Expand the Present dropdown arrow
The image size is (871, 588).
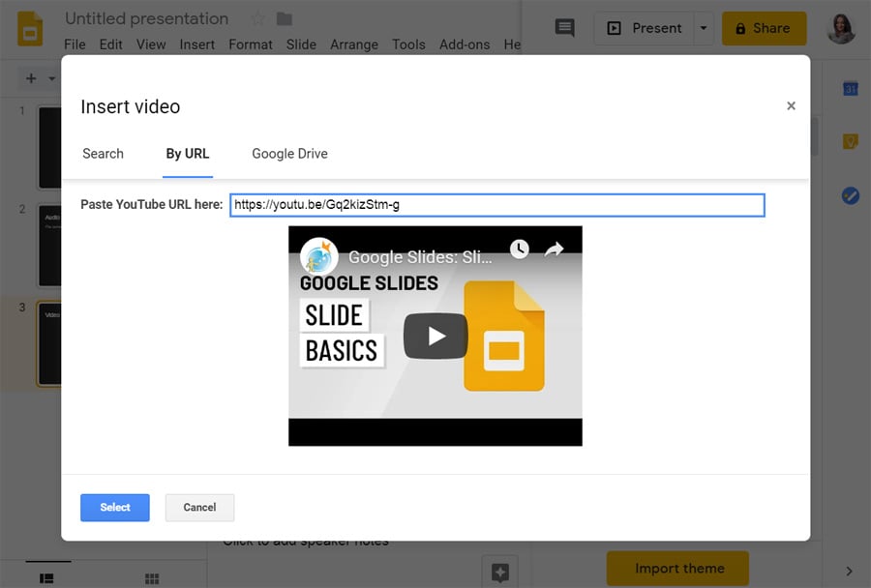click(704, 28)
